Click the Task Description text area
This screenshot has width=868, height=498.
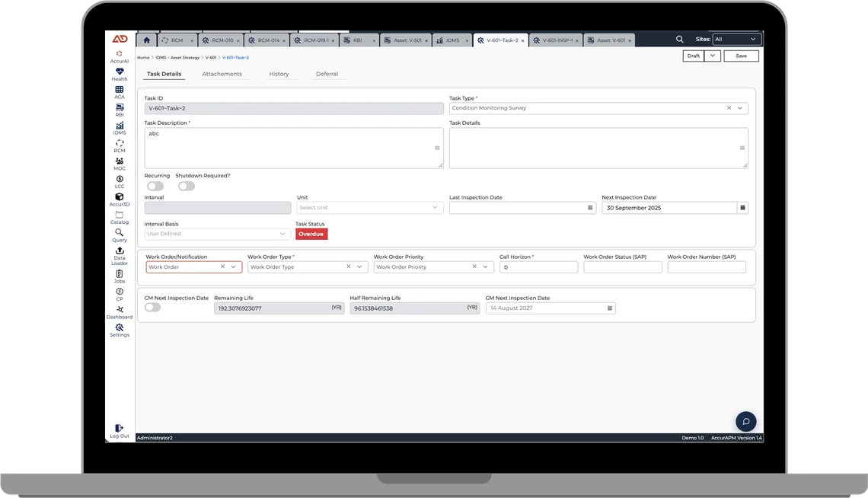pos(294,148)
